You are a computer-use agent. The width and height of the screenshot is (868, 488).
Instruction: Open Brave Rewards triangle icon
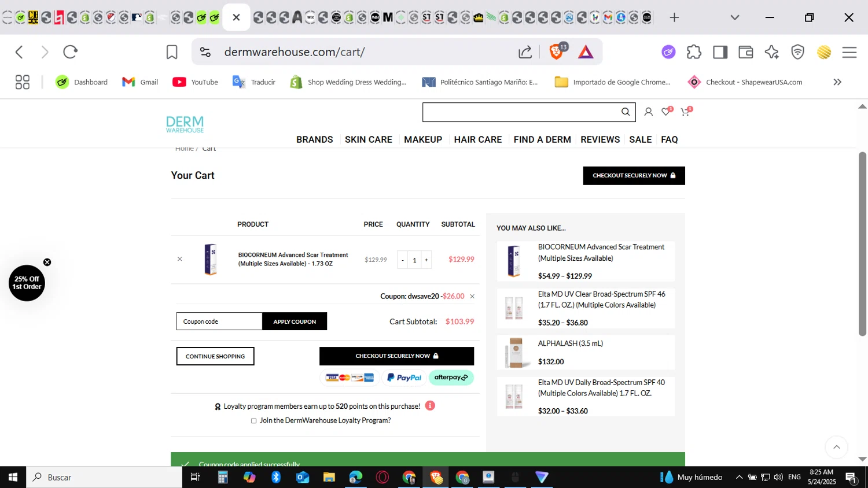click(586, 52)
